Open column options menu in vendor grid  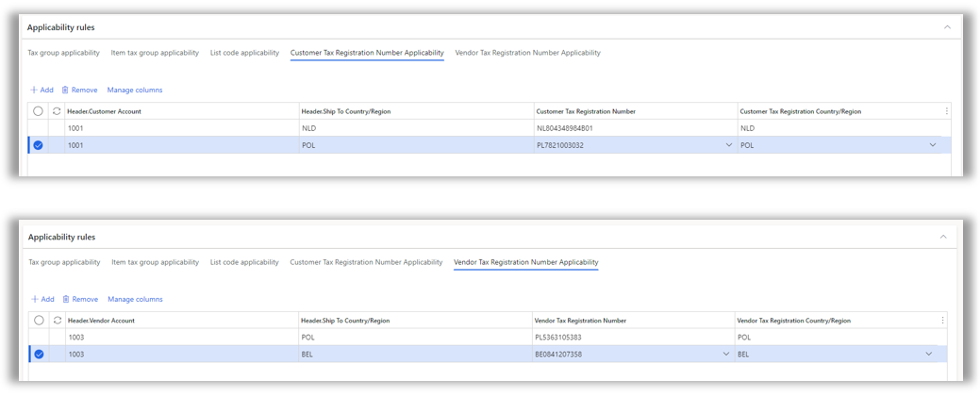[x=942, y=321]
